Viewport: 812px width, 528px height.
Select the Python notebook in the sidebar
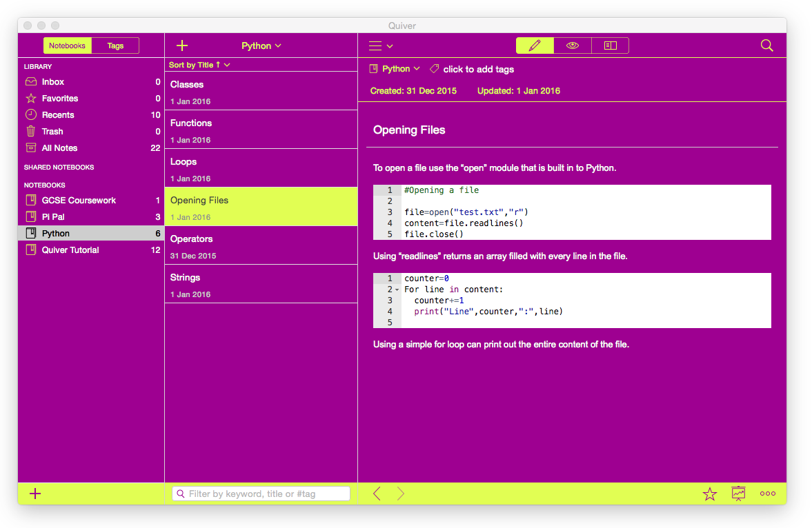tap(91, 234)
